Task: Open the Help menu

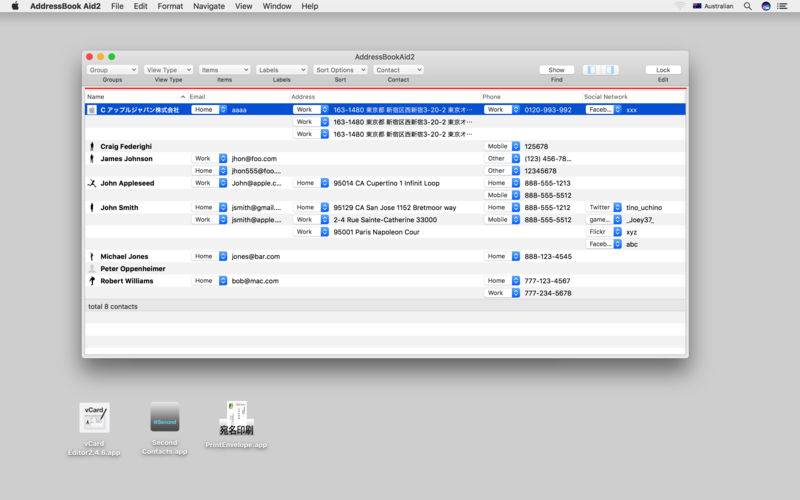Action: coord(310,6)
